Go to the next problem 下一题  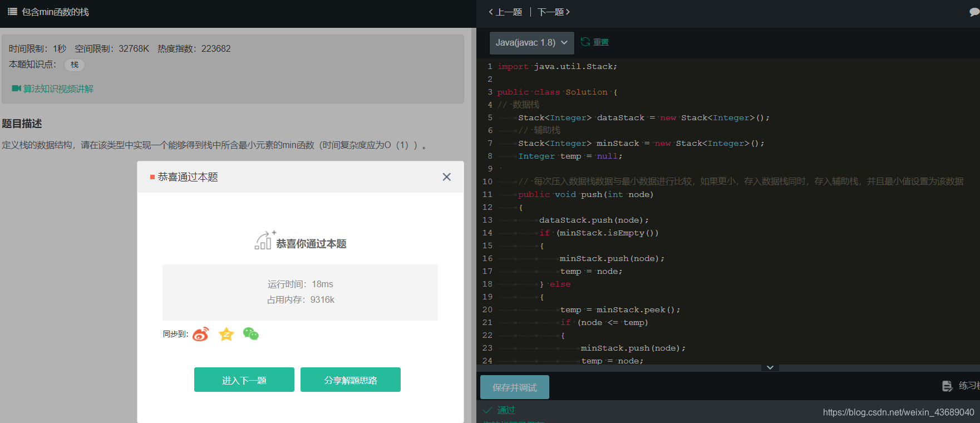coord(554,12)
